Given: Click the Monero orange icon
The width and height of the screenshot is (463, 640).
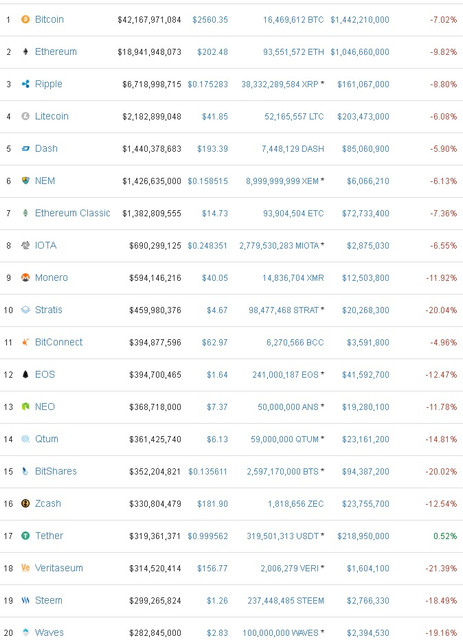Looking at the screenshot, I should 25,278.
